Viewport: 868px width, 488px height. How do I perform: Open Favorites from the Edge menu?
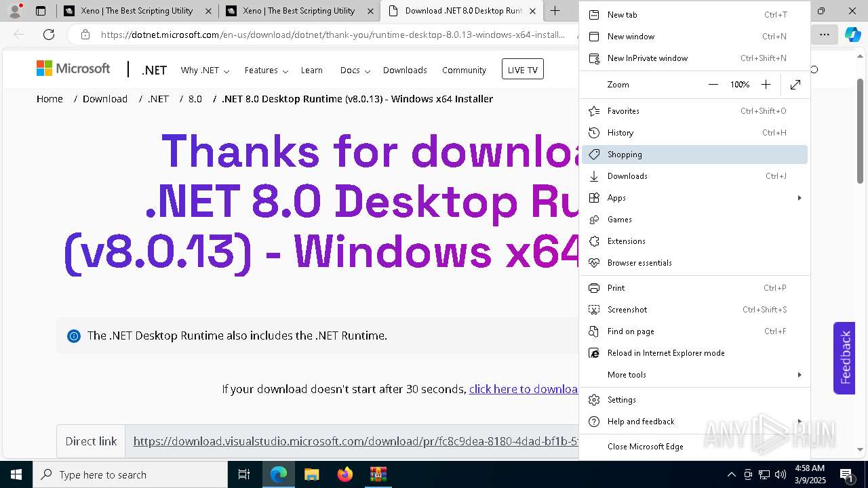coord(694,111)
